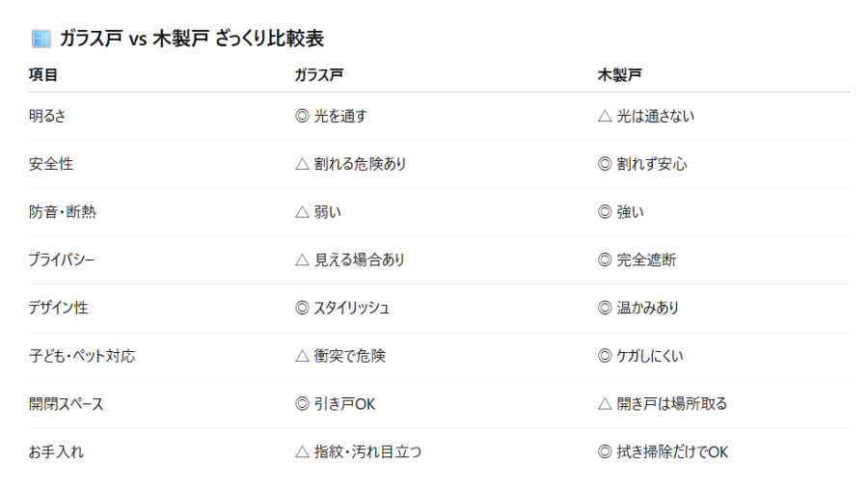Click the ◎ symbol before 割れず安心
868x490 pixels.
605,164
